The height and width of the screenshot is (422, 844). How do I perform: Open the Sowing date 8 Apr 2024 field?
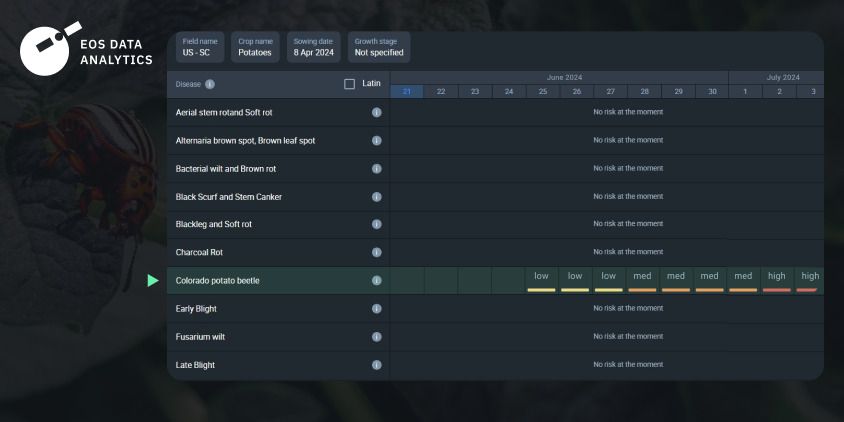coord(314,47)
